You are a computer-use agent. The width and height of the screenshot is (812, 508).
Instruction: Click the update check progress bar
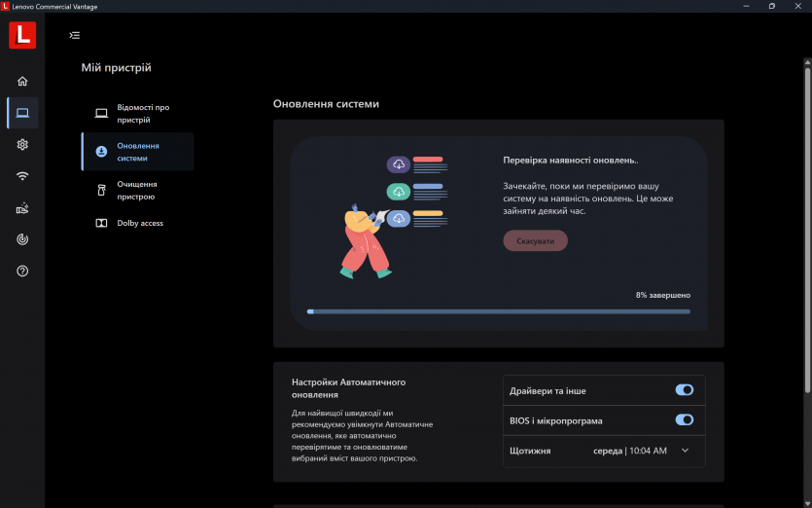[x=498, y=311]
